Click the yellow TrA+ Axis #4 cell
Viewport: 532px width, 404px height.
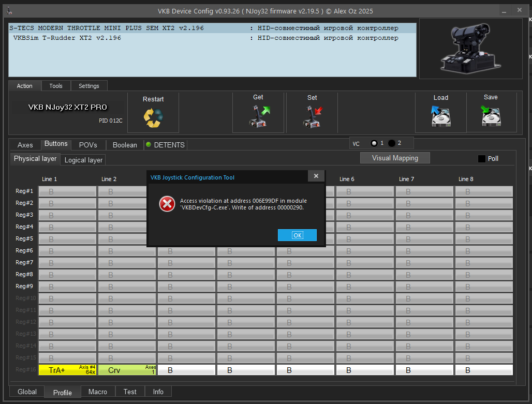pyautogui.click(x=67, y=370)
